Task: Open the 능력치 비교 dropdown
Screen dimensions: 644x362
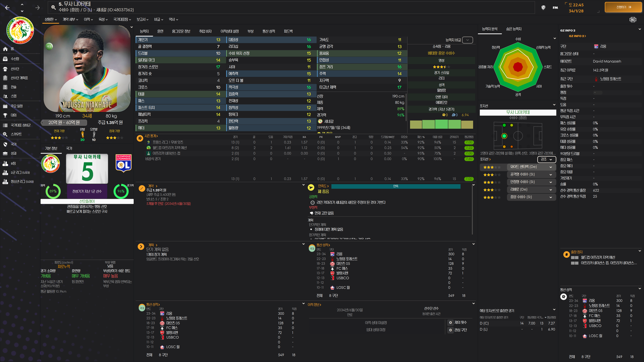Action: 467,40
